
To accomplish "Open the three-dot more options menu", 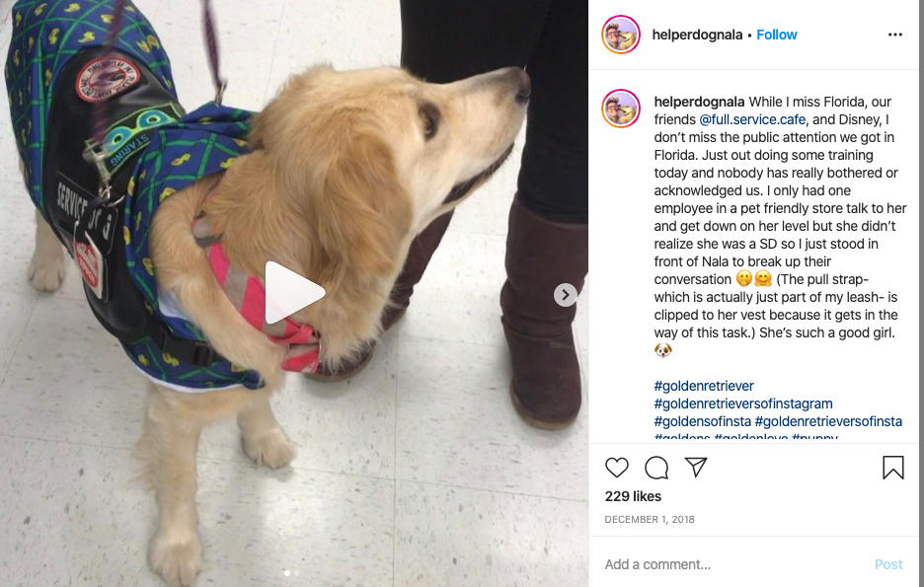I will tap(895, 35).
